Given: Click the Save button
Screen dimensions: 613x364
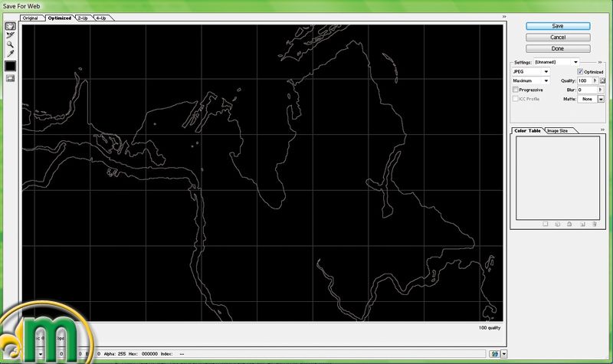Looking at the screenshot, I should click(x=558, y=26).
